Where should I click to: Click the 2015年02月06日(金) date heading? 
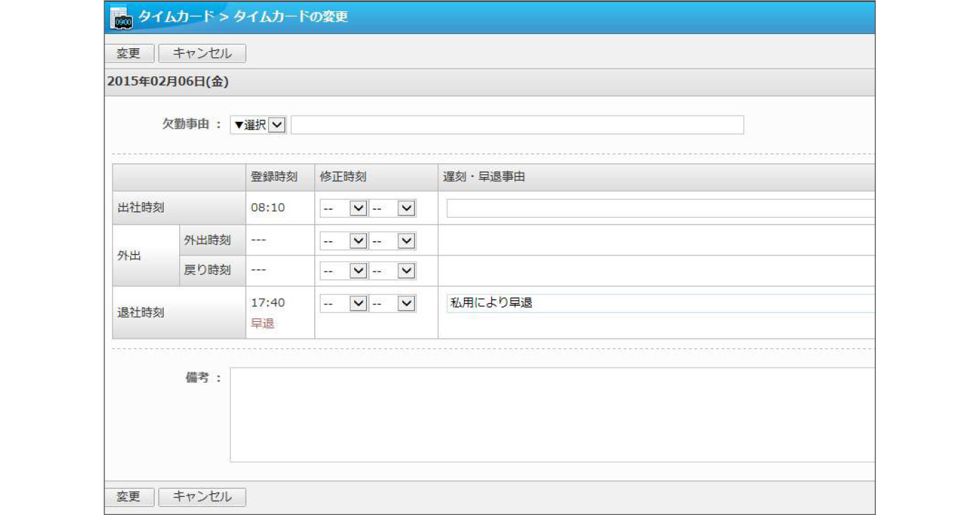[168, 82]
